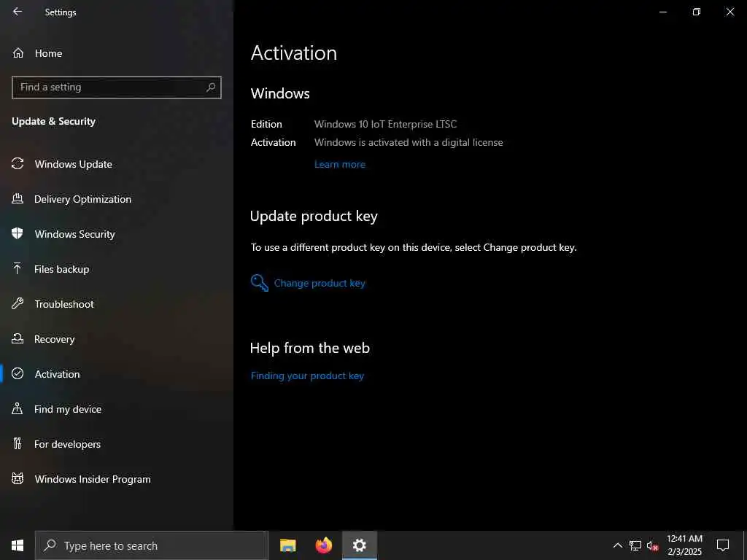The height and width of the screenshot is (560, 747).
Task: Click the Find my device icon
Action: (x=18, y=409)
